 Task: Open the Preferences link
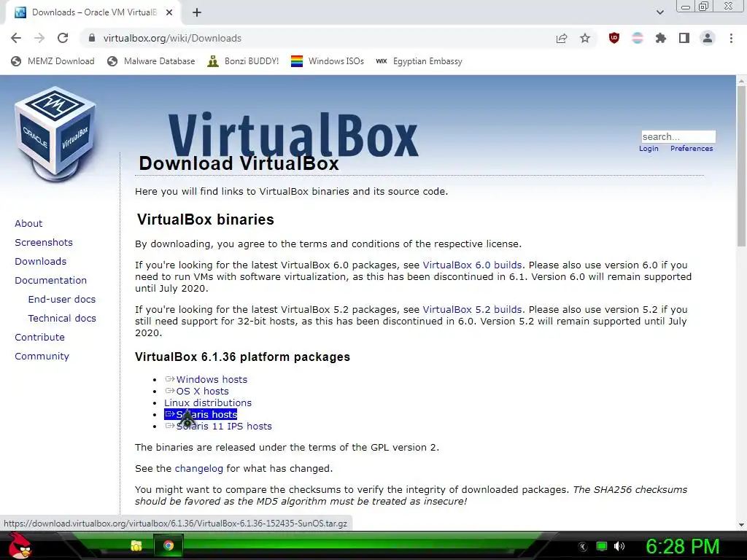click(692, 149)
